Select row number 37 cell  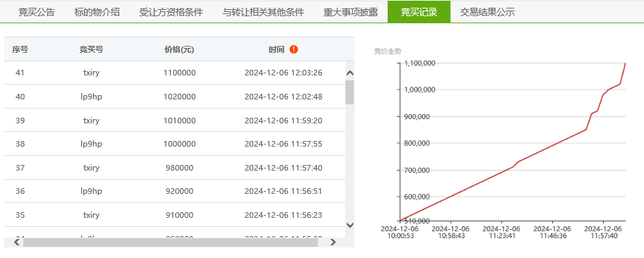point(20,168)
